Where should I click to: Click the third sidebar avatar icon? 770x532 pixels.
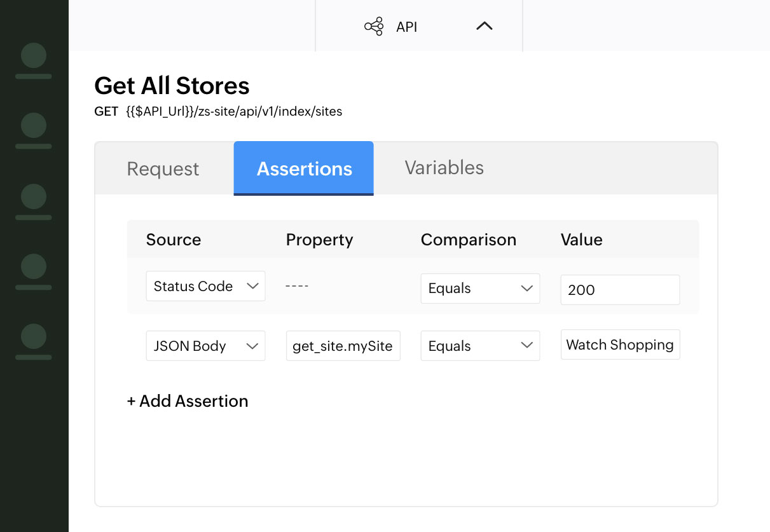click(x=34, y=201)
